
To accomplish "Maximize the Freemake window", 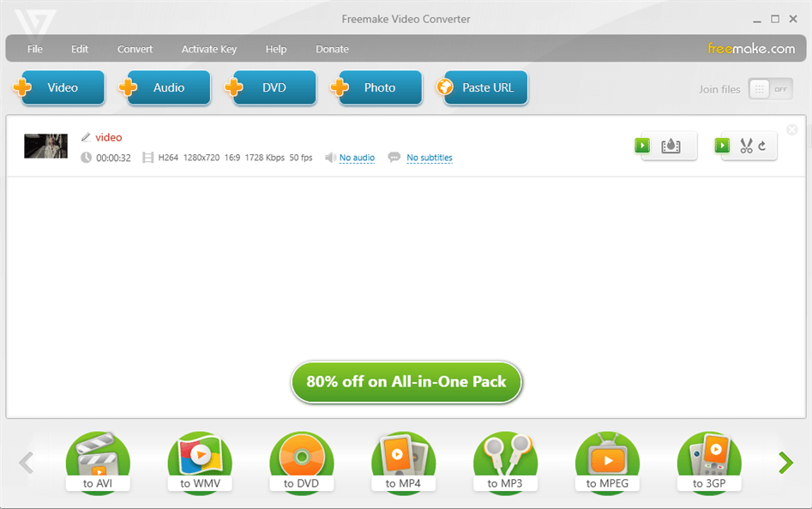I will pyautogui.click(x=775, y=19).
